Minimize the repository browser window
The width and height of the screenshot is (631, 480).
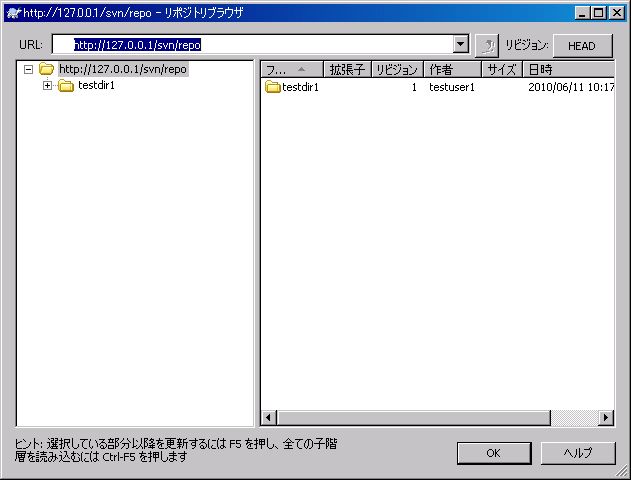click(582, 13)
